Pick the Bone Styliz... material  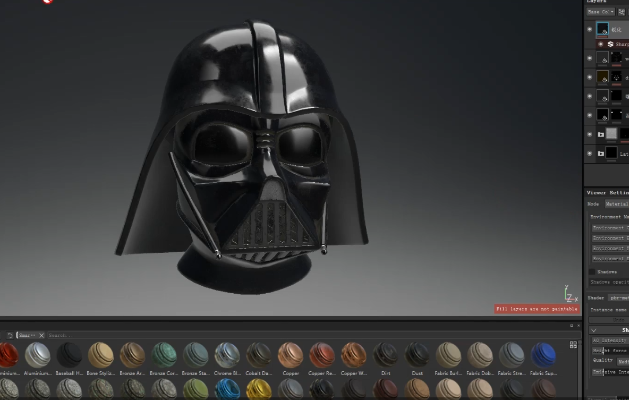coord(101,355)
